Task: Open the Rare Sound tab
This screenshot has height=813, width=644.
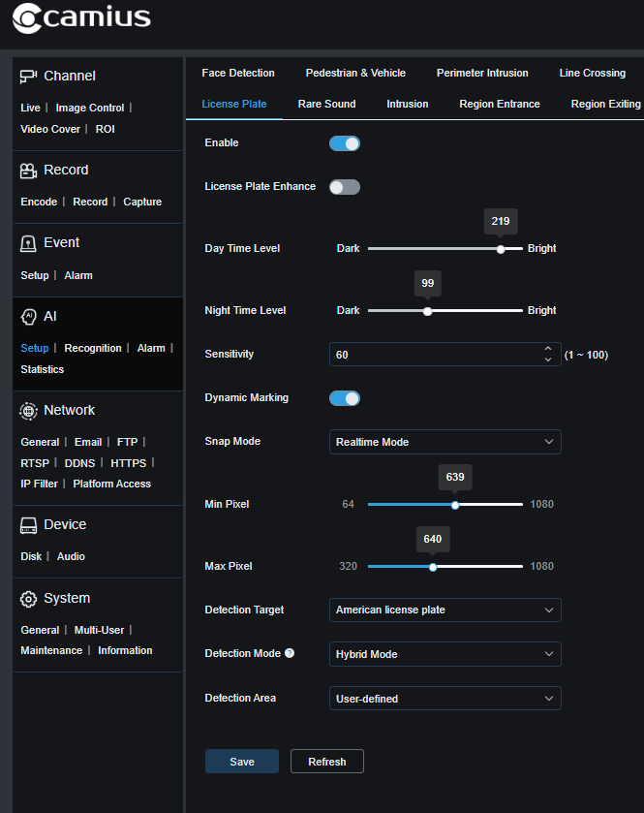Action: [327, 105]
